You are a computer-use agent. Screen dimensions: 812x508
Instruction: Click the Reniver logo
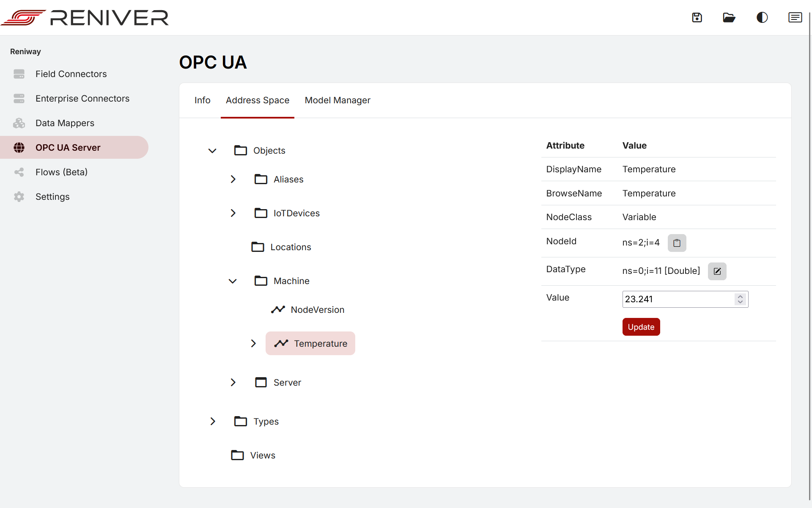click(85, 18)
